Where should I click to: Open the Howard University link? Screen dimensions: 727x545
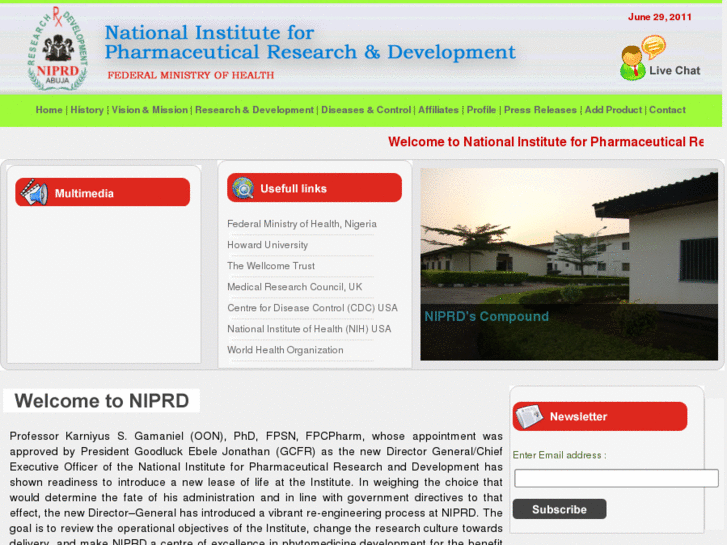pos(268,245)
